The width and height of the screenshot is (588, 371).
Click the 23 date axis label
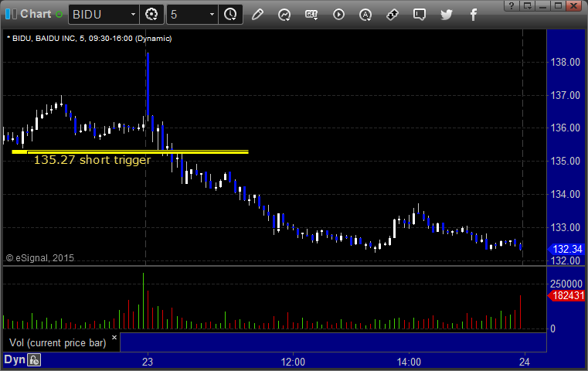click(148, 362)
